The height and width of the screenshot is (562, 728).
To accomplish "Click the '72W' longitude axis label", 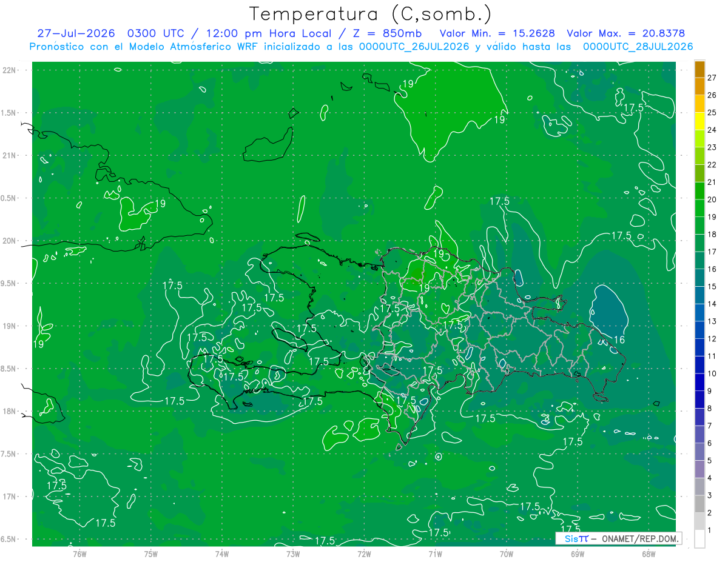I will (x=364, y=554).
